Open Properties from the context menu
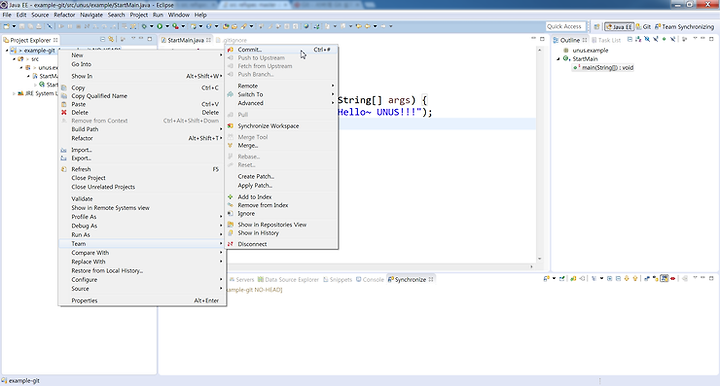The height and width of the screenshot is (386, 720). click(x=142, y=301)
